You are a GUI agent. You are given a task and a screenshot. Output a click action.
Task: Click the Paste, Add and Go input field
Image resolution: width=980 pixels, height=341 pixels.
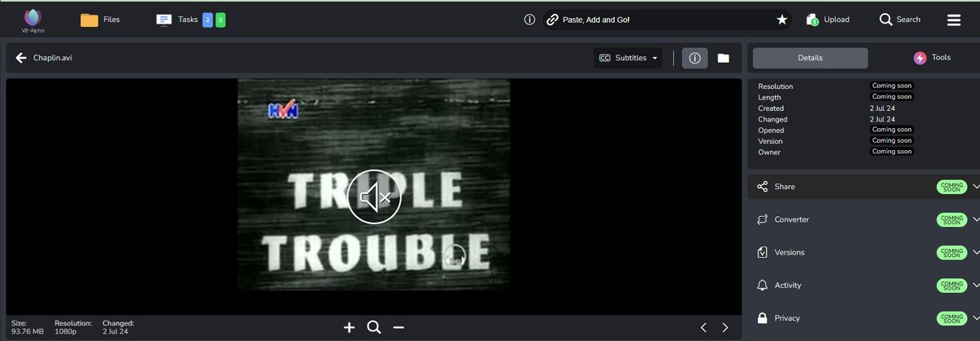(x=661, y=20)
